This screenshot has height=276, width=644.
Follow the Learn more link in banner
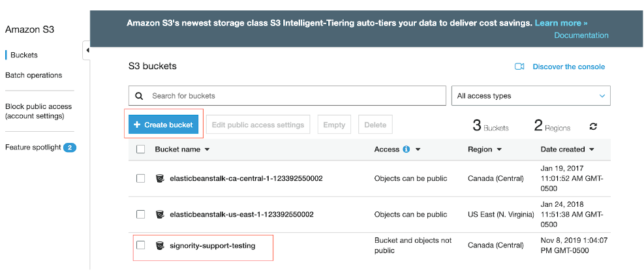[x=561, y=23]
